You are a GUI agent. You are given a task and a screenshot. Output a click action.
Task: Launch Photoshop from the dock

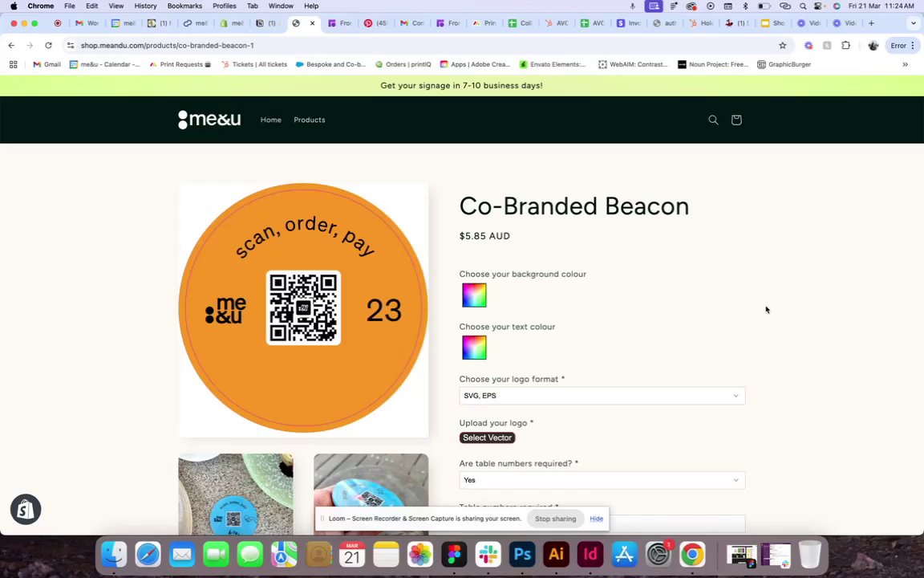click(522, 555)
